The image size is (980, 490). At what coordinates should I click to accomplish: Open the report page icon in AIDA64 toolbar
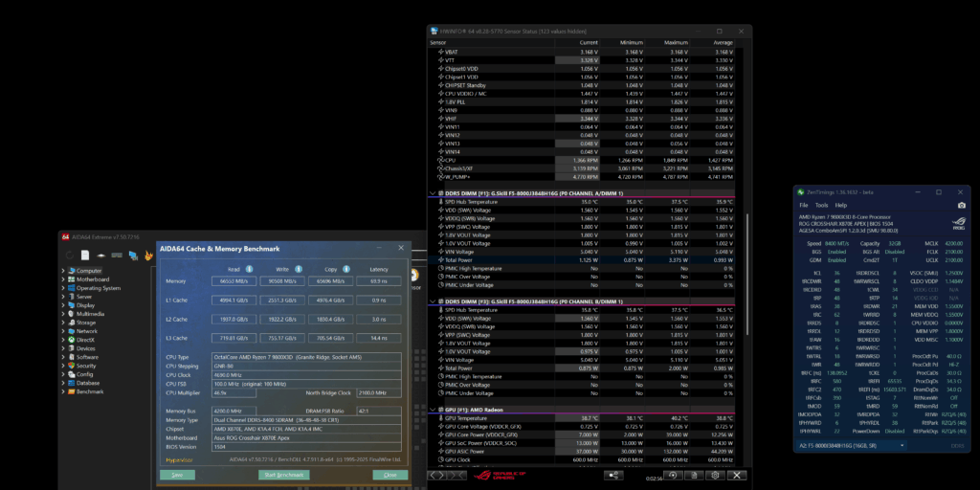pos(85,255)
